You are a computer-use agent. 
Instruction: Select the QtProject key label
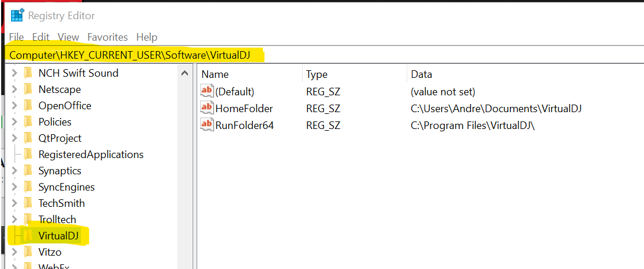tap(60, 138)
